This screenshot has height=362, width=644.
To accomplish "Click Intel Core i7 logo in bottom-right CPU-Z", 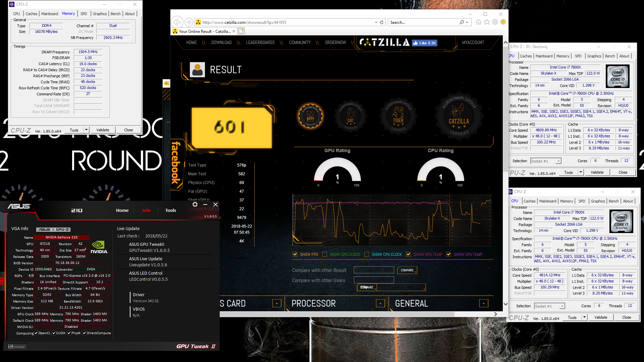I will (621, 221).
